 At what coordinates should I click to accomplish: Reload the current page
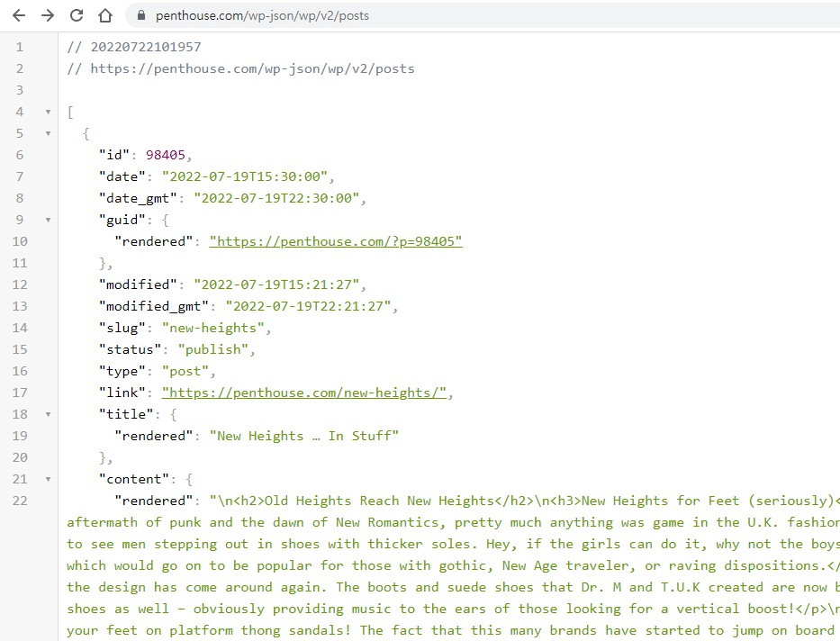pos(77,15)
